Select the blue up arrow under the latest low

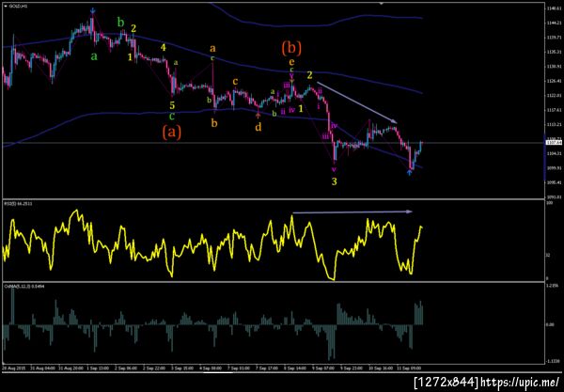[409, 173]
